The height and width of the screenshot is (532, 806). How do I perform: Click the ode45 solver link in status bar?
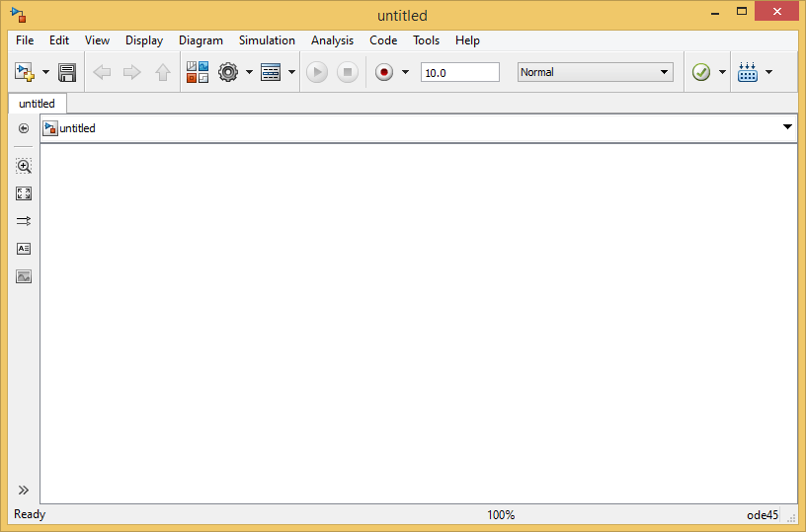763,515
